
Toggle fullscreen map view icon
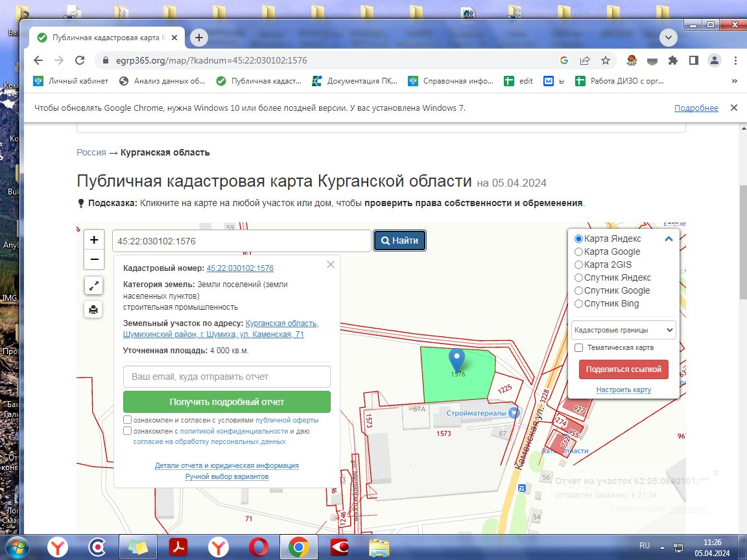click(93, 285)
